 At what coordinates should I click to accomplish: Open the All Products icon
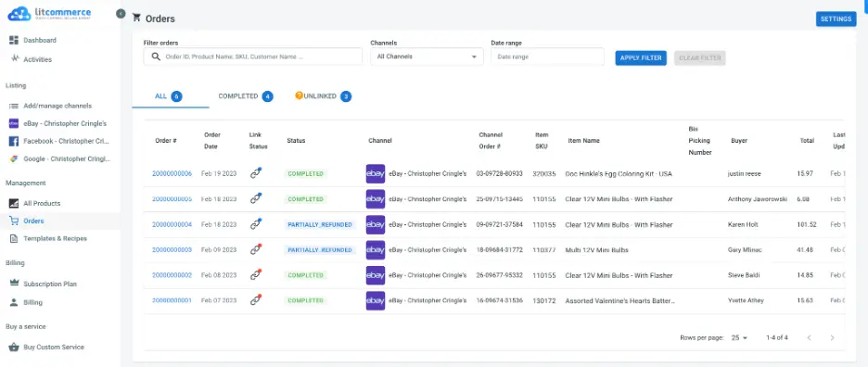[x=14, y=203]
